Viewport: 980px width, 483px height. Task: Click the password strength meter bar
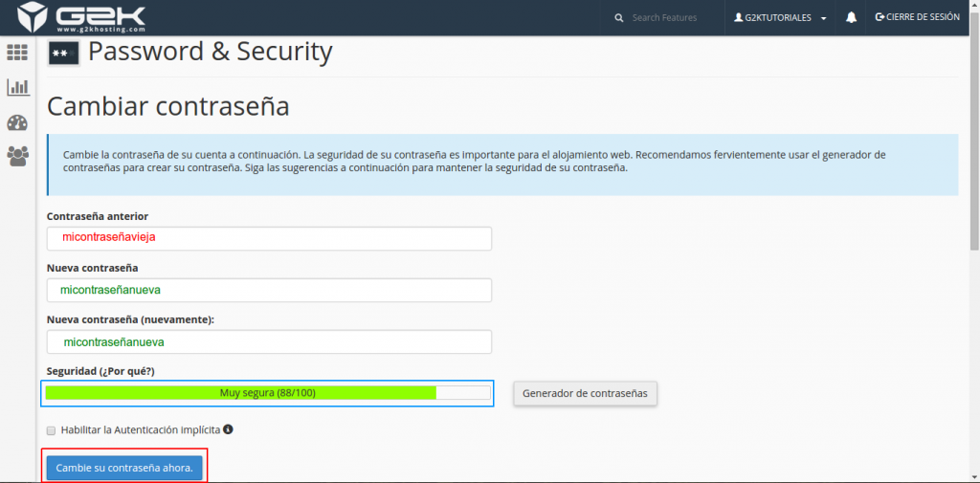pos(268,392)
